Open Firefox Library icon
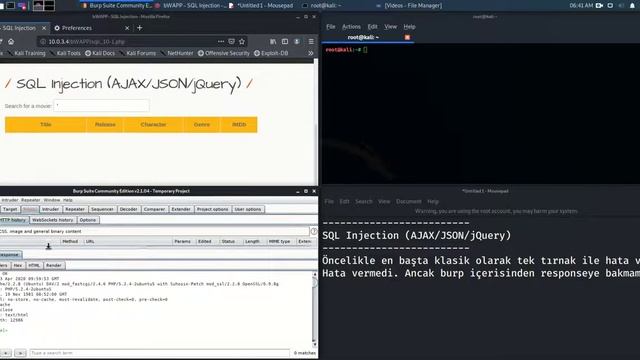The height and width of the screenshot is (360, 640). (273, 41)
